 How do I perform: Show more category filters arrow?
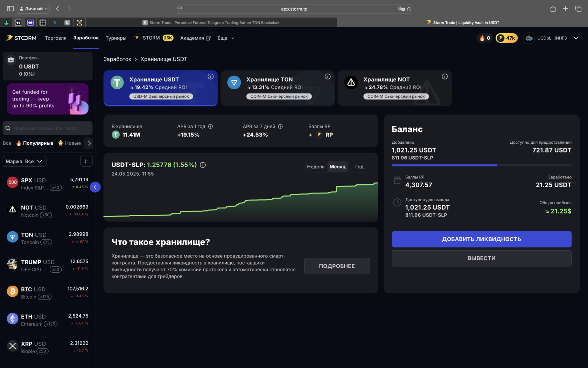tap(89, 143)
